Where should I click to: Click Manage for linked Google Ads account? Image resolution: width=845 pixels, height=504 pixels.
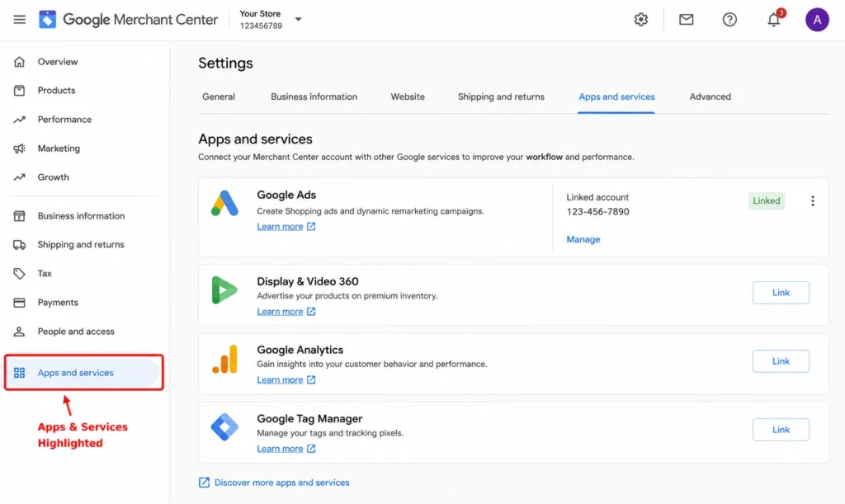click(x=583, y=239)
